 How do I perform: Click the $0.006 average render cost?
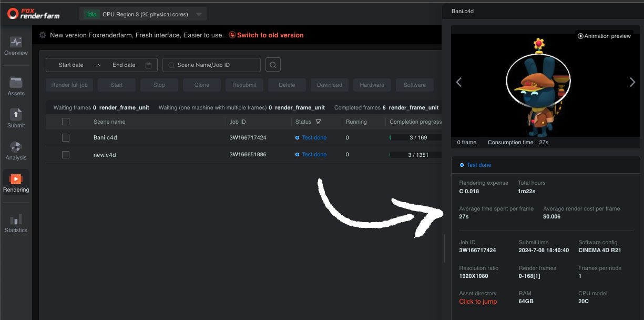(552, 217)
